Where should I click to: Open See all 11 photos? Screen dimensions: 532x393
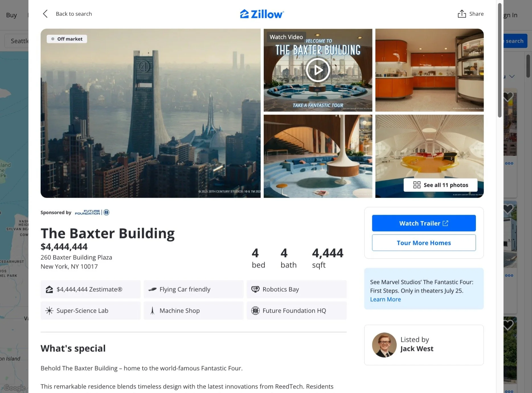(x=441, y=185)
